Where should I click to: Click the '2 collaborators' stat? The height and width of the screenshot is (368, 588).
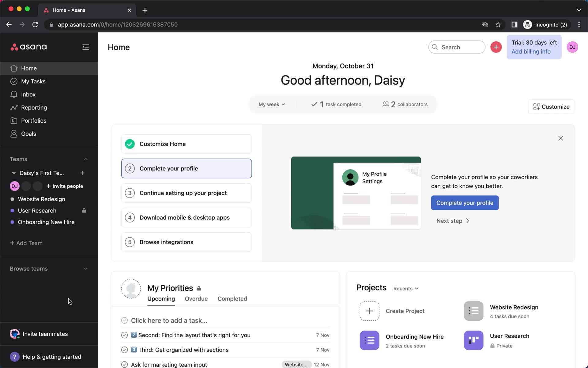405,104
